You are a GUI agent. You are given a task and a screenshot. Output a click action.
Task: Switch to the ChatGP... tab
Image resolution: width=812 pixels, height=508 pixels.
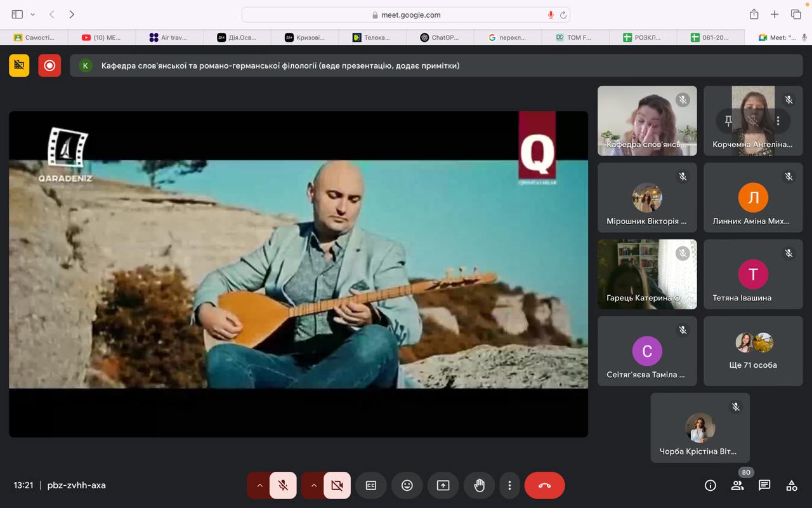click(x=440, y=37)
